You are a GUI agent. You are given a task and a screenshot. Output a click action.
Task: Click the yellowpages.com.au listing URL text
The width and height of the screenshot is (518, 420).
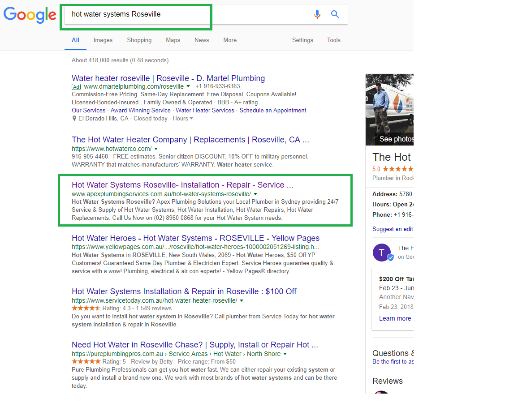[195, 247]
